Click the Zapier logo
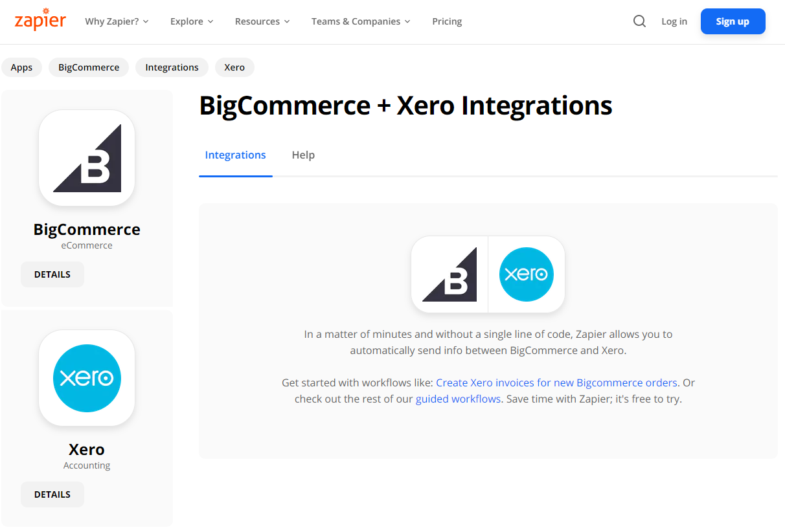This screenshot has height=532, width=785. 40,20
